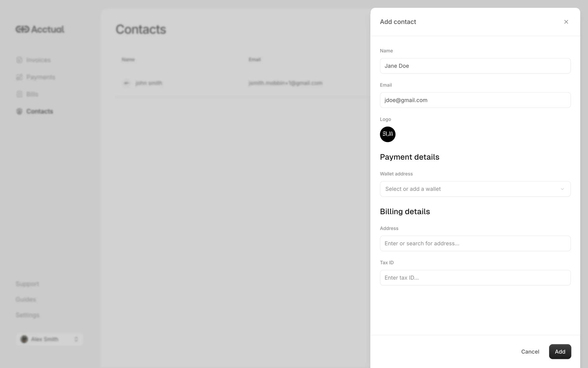The height and width of the screenshot is (368, 588).
Task: Open the Settings menu item
Action: (x=28, y=315)
